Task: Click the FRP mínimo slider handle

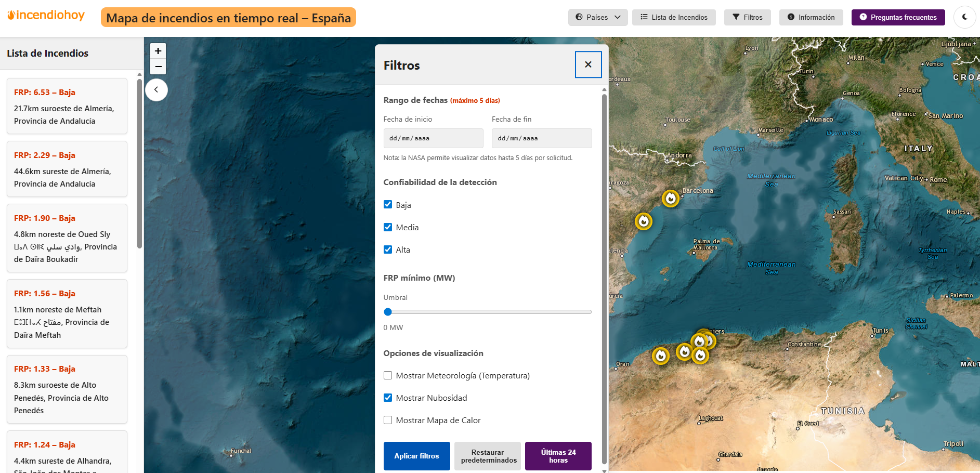Action: (388, 312)
